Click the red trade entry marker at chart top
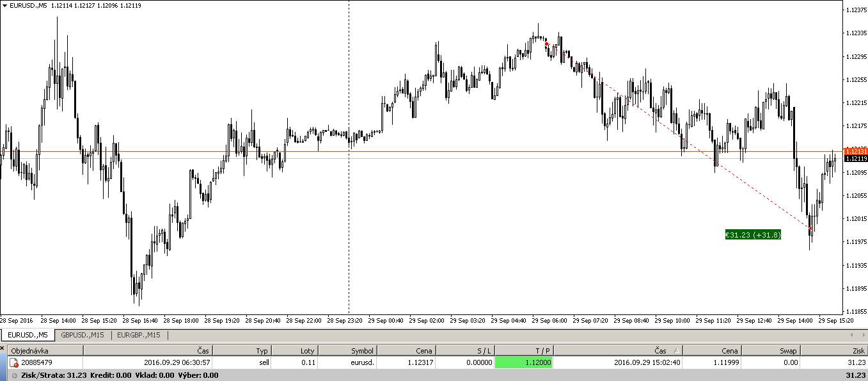This screenshot has width=868, height=381. (x=546, y=44)
